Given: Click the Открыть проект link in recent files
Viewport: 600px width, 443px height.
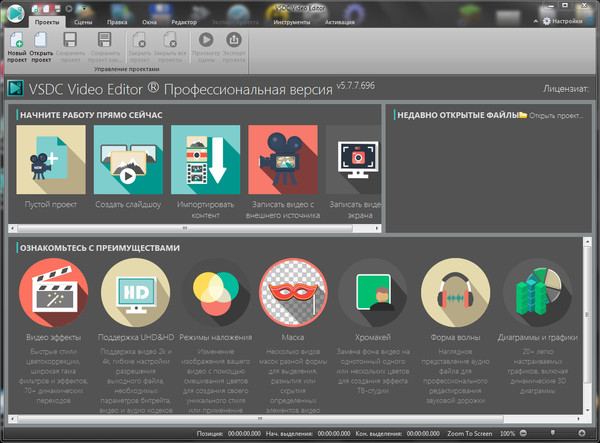Looking at the screenshot, I should [553, 115].
